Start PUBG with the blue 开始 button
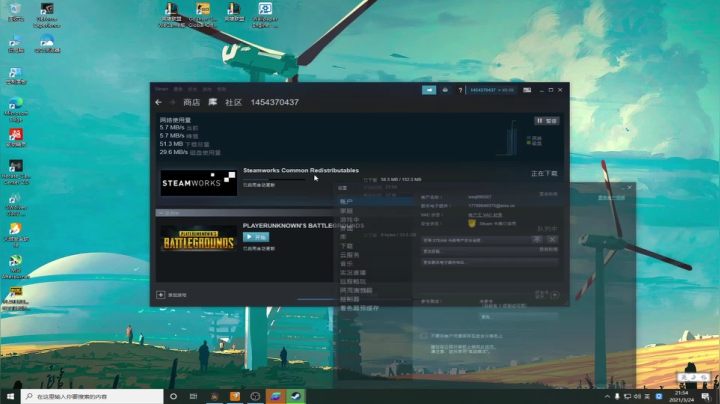 coord(256,237)
